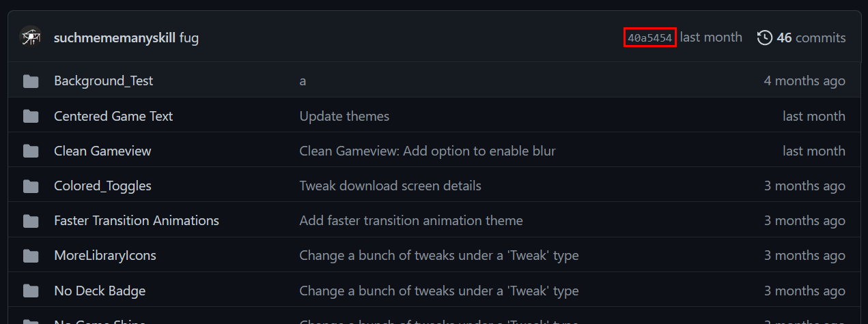Viewport: 868px width, 324px height.
Task: Click the Background_Test folder icon
Action: click(x=31, y=81)
